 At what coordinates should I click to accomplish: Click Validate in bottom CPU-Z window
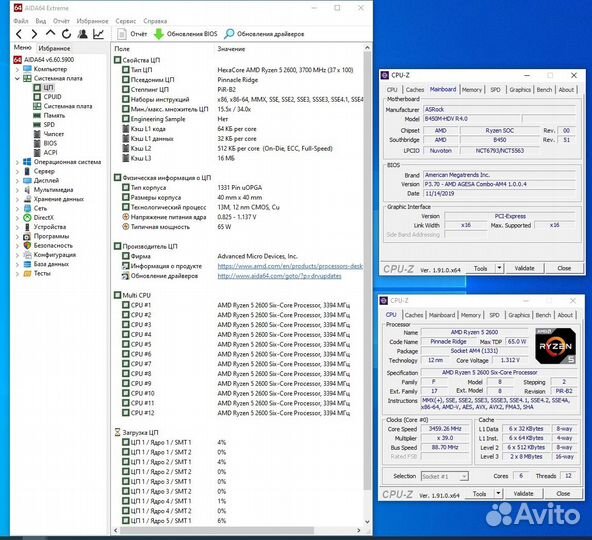523,494
